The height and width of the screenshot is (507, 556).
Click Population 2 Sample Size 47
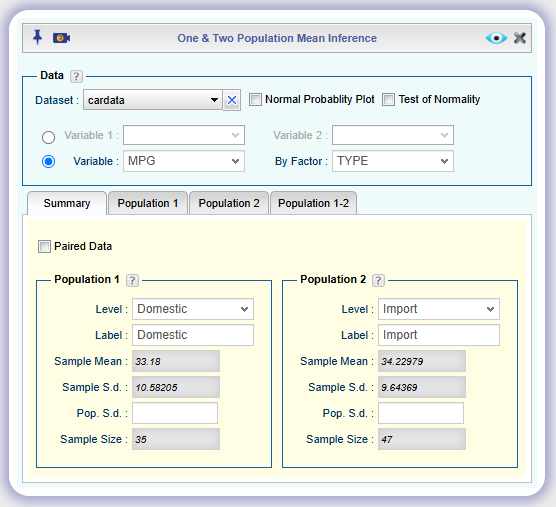(x=422, y=439)
